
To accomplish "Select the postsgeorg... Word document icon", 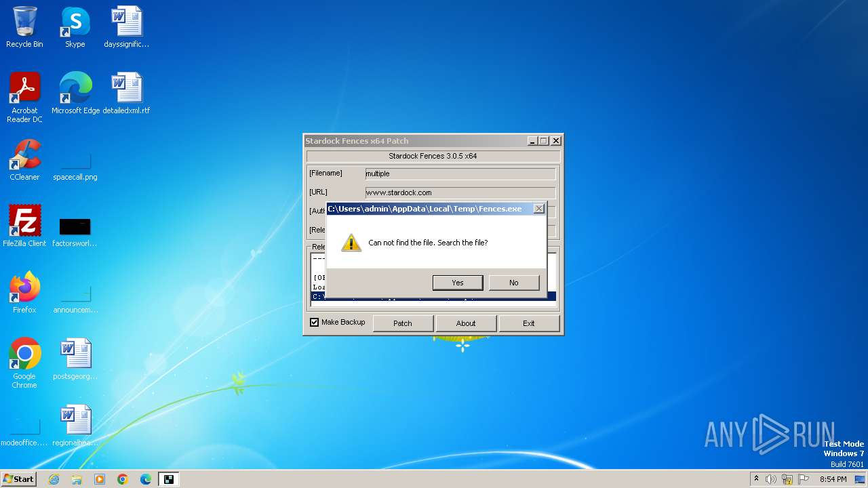I will click(x=75, y=359).
